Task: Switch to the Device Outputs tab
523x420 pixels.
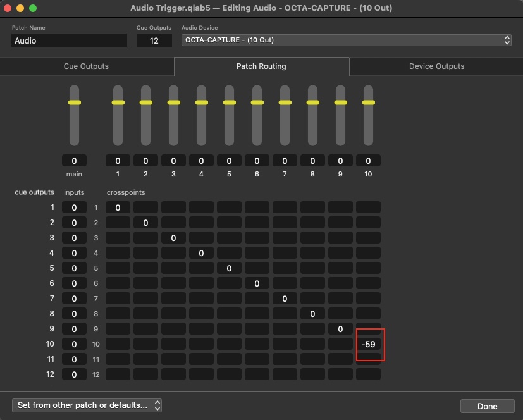Action: click(436, 66)
